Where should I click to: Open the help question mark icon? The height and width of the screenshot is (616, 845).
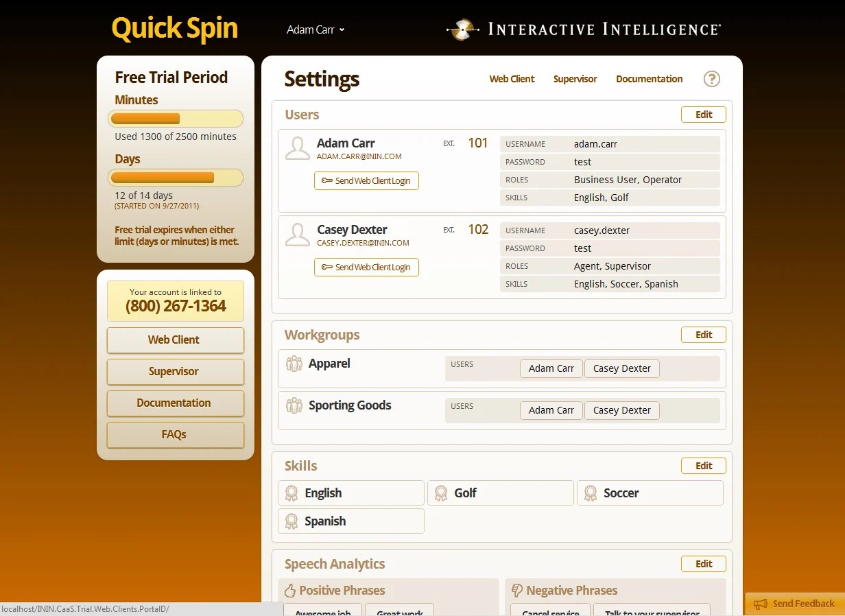pos(711,79)
